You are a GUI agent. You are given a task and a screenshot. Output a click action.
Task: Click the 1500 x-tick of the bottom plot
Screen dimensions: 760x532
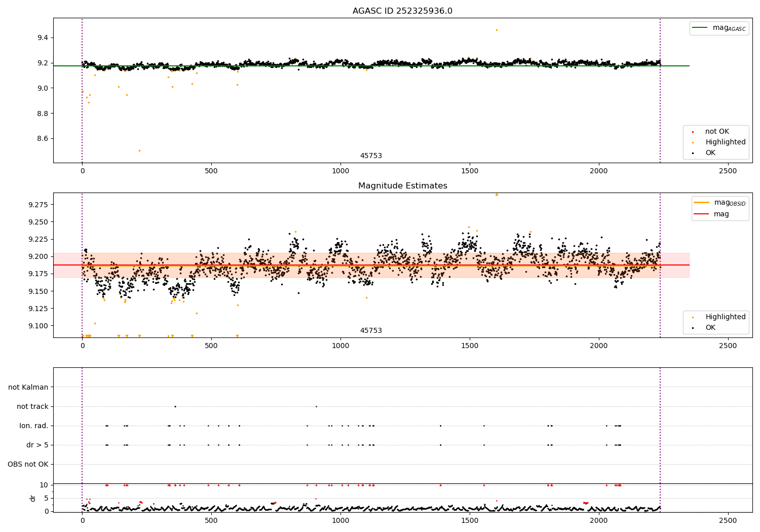470,520
